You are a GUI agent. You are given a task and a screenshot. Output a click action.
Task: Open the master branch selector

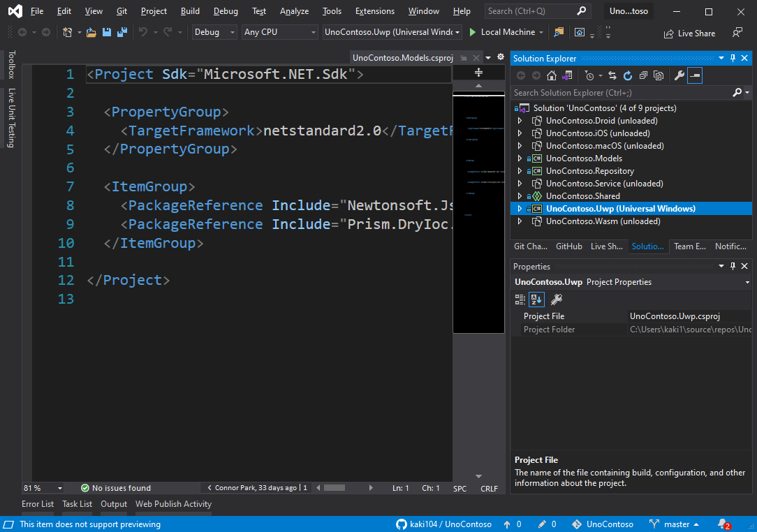(x=674, y=524)
